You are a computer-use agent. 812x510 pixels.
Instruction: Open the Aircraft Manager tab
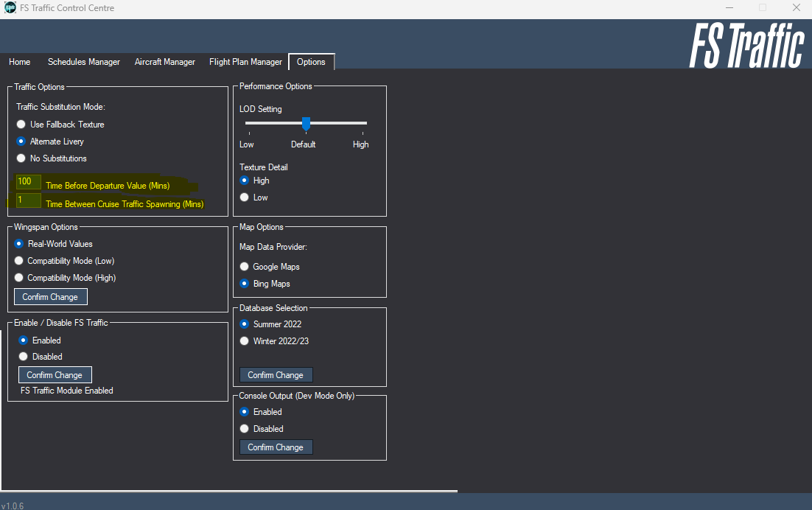[164, 62]
